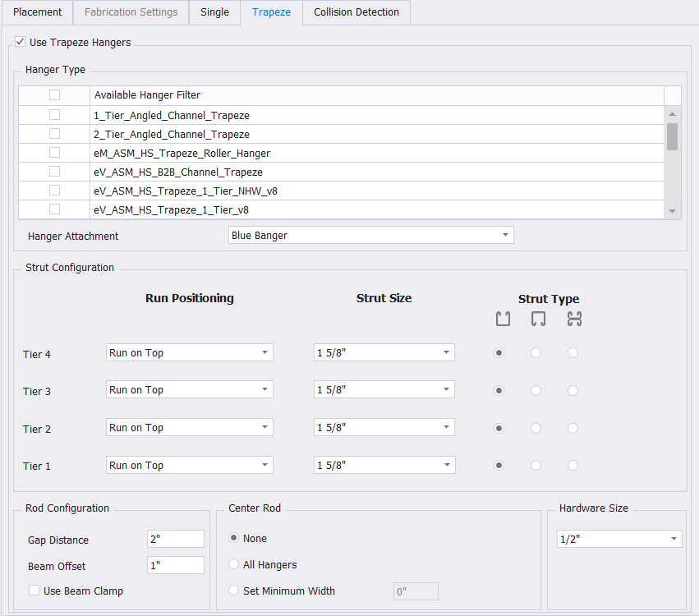Open Hanger Attachment Blue Banger dropdown

coord(371,235)
